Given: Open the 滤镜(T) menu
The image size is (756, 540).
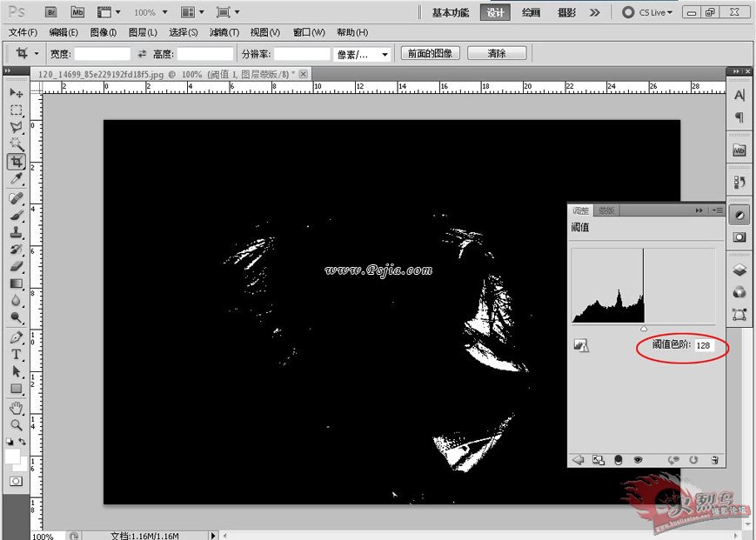Looking at the screenshot, I should pos(224,32).
